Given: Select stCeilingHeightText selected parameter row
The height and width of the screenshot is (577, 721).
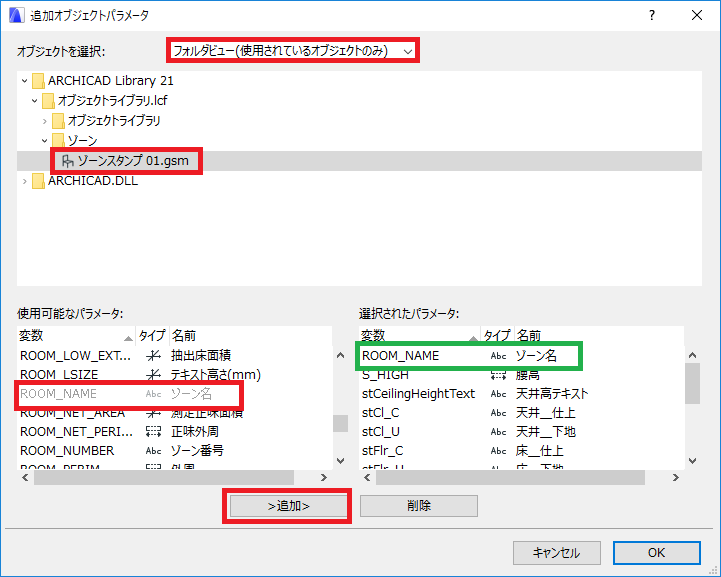Looking at the screenshot, I should 521,394.
